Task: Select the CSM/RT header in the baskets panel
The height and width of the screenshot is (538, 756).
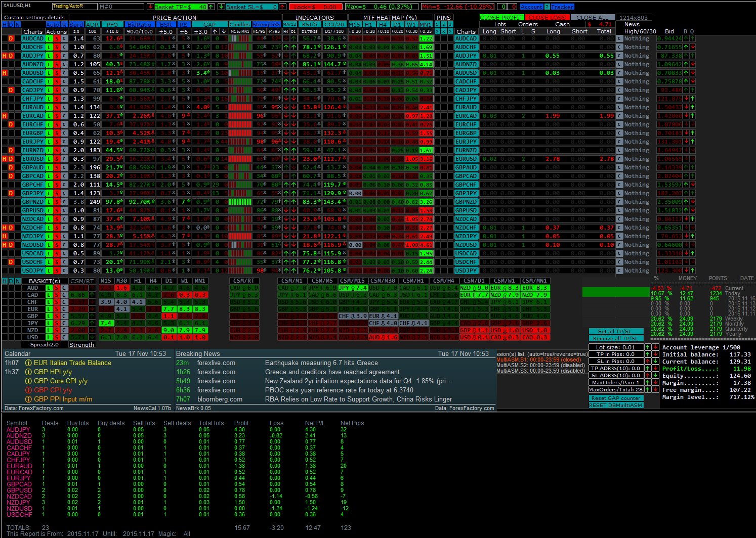Action: pyautogui.click(x=82, y=281)
